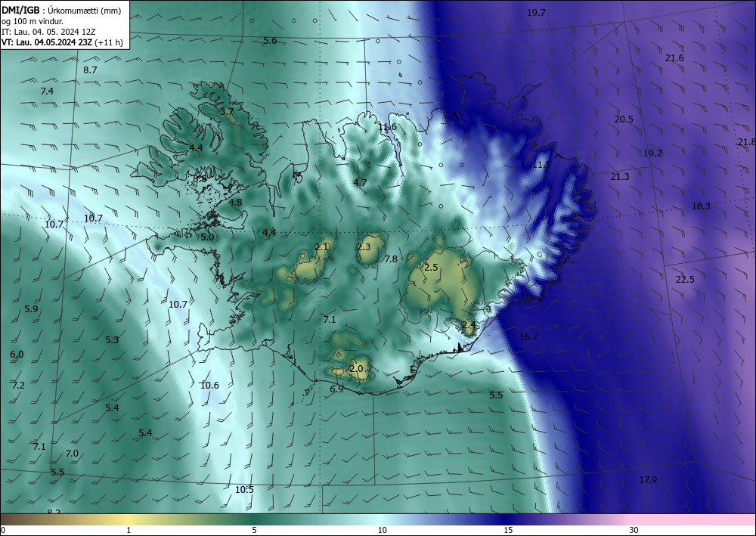This screenshot has width=756, height=536.
Task: Click the 4.8 value label
Action: [x=235, y=203]
